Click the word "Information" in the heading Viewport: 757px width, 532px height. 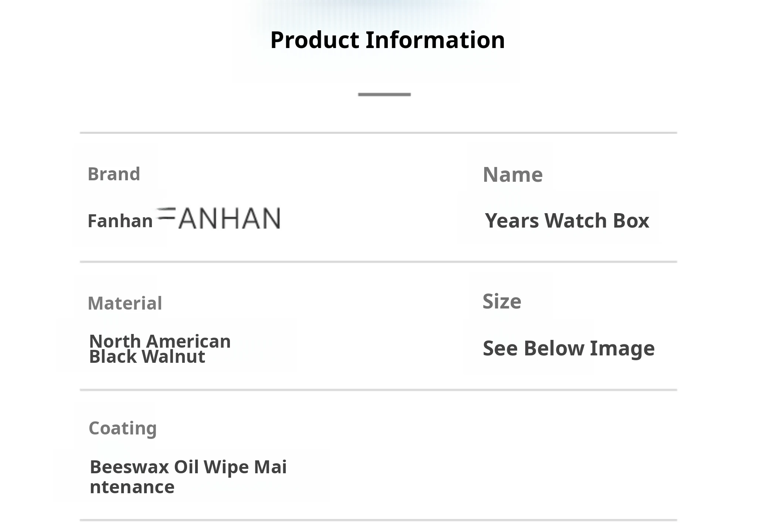[435, 40]
